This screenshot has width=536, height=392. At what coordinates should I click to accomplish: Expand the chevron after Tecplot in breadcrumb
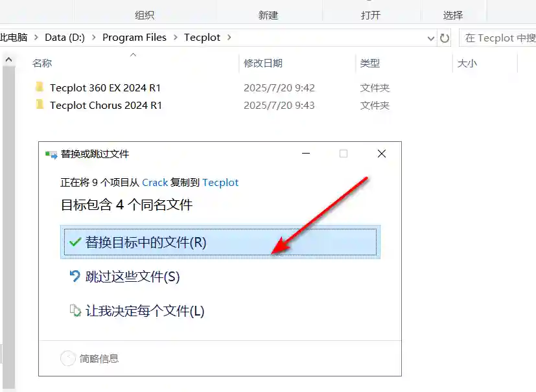tap(229, 37)
